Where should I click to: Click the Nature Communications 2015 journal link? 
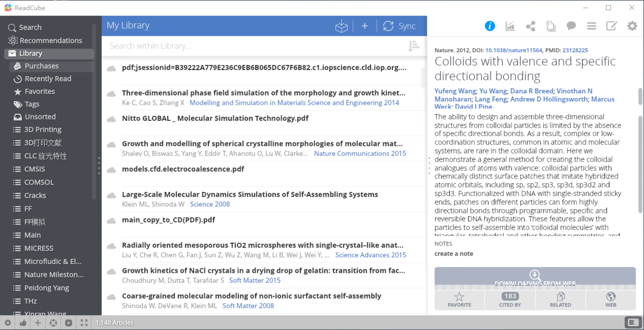point(360,154)
